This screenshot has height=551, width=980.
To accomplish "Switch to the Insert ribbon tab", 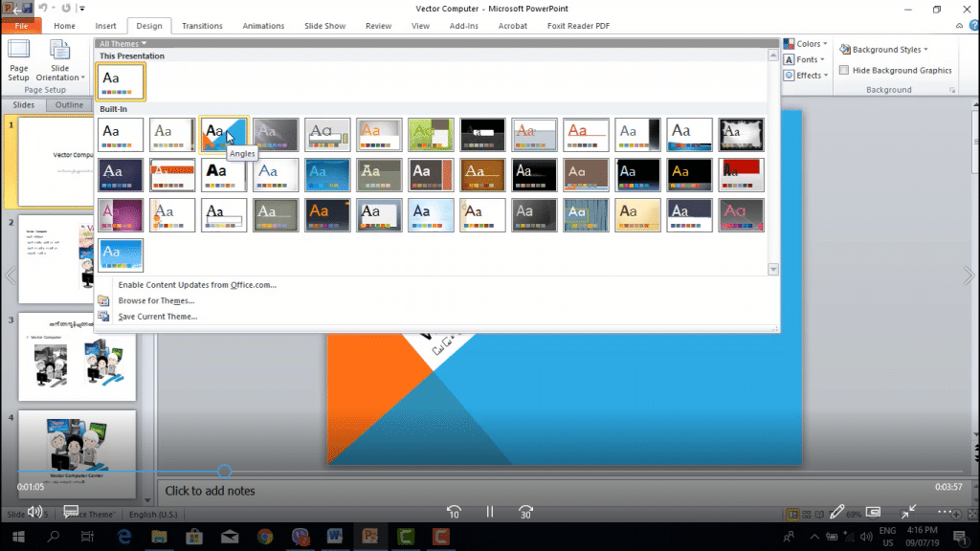I will 105,26.
